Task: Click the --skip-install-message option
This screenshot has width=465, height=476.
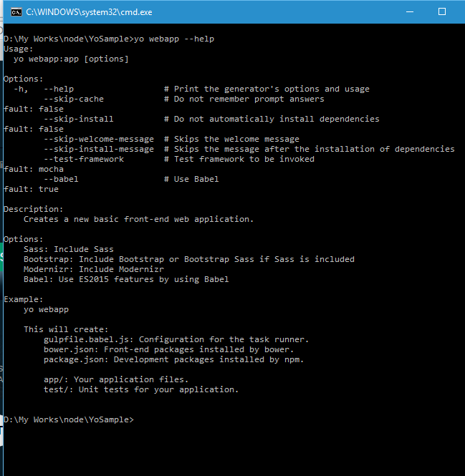Action: (x=99, y=149)
